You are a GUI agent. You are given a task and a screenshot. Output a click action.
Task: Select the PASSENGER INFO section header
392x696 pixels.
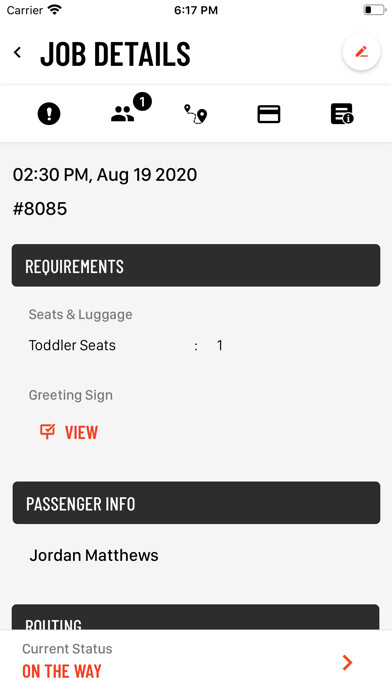point(196,503)
